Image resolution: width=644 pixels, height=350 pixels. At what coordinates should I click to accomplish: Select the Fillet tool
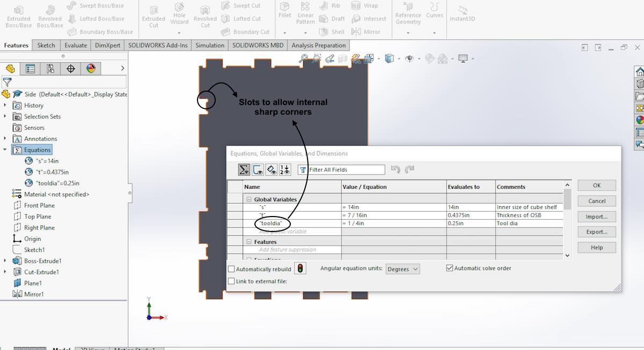click(284, 11)
